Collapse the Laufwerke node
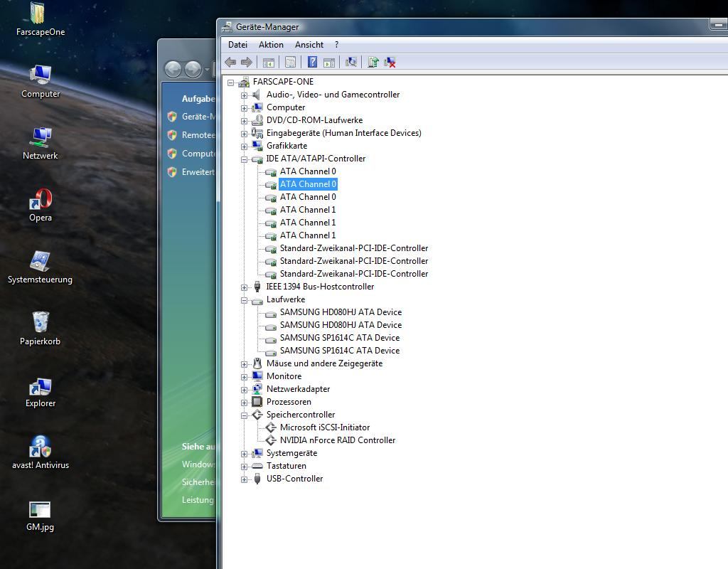 coord(245,301)
